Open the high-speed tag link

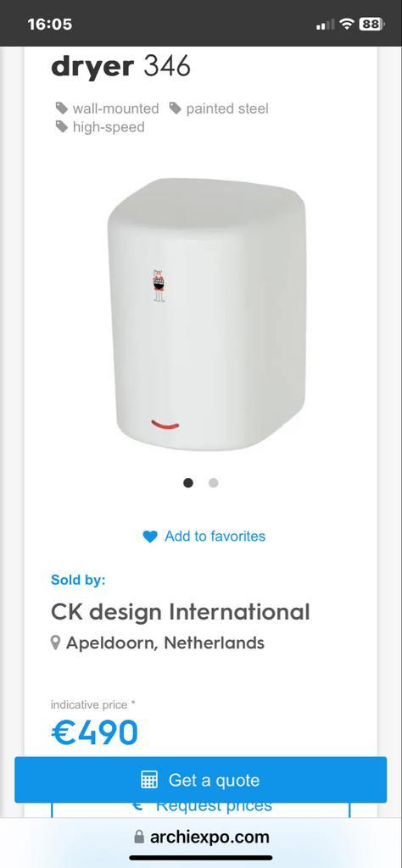pos(109,127)
